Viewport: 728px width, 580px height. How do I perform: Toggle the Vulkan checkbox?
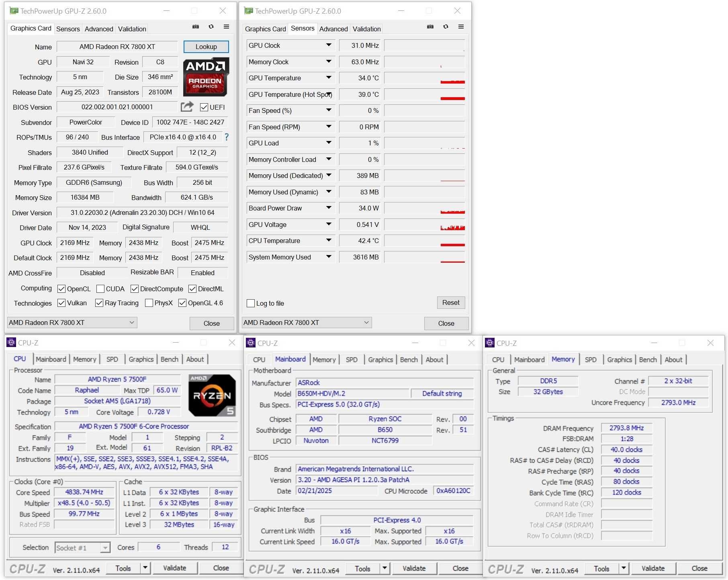click(x=61, y=303)
